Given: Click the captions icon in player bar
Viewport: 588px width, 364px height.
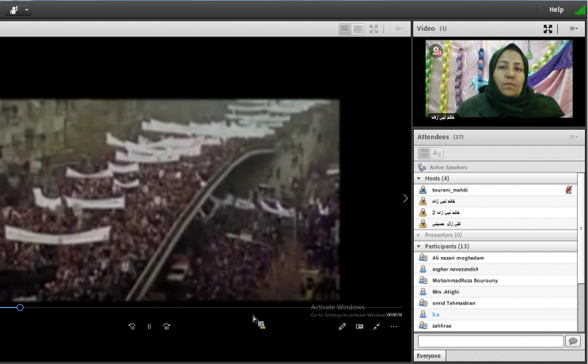Looking at the screenshot, I should coord(359,326).
